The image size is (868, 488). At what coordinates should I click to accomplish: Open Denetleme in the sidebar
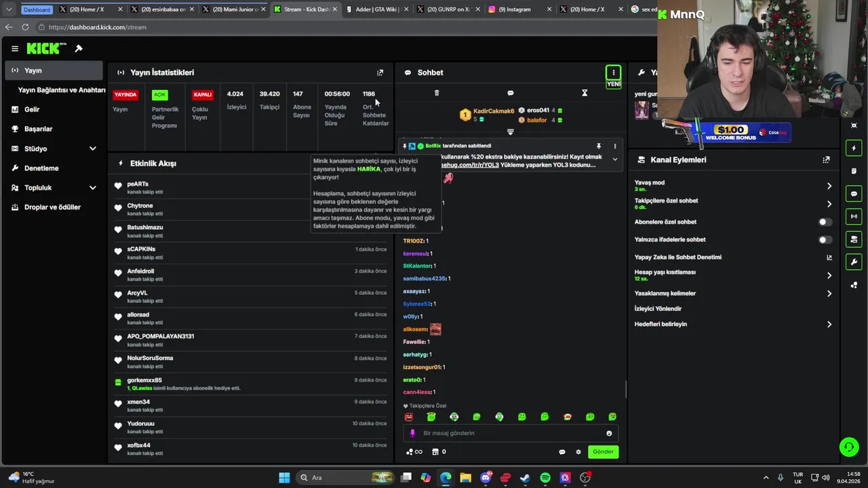coord(54,168)
